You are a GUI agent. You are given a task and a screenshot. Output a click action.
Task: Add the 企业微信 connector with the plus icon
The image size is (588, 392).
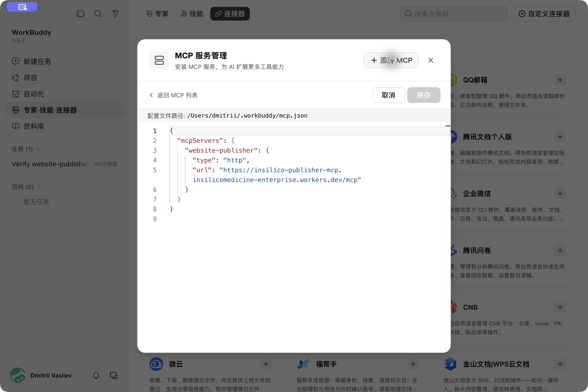coord(560,194)
